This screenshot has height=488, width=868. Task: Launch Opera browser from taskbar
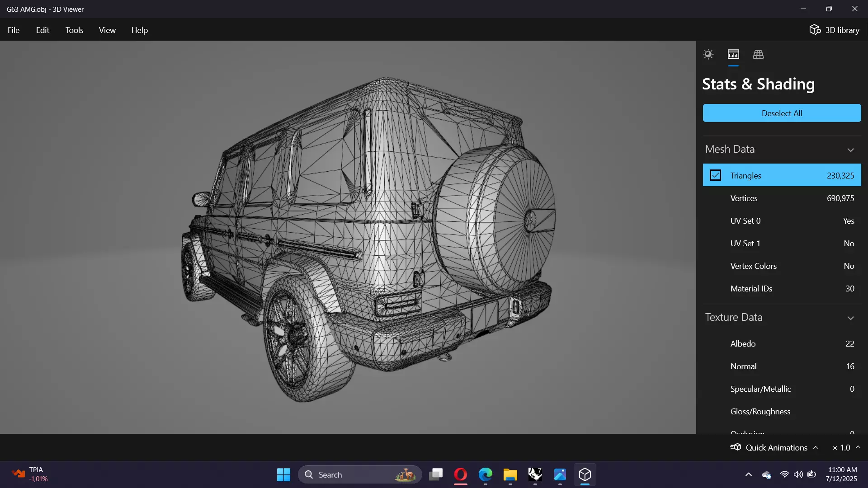[461, 474]
